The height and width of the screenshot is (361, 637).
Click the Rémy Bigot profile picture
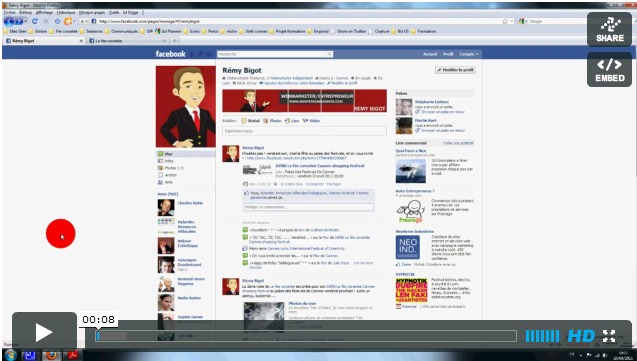pyautogui.click(x=186, y=106)
